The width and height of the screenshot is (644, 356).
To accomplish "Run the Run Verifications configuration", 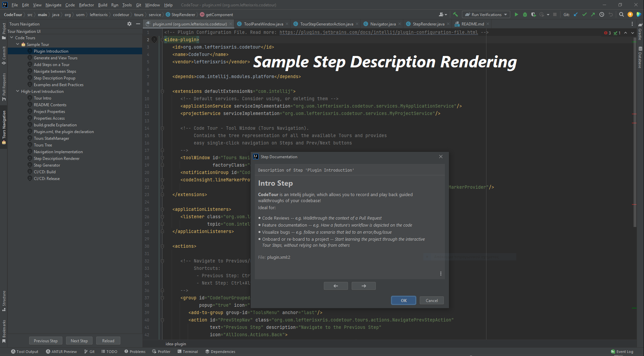I will point(516,14).
